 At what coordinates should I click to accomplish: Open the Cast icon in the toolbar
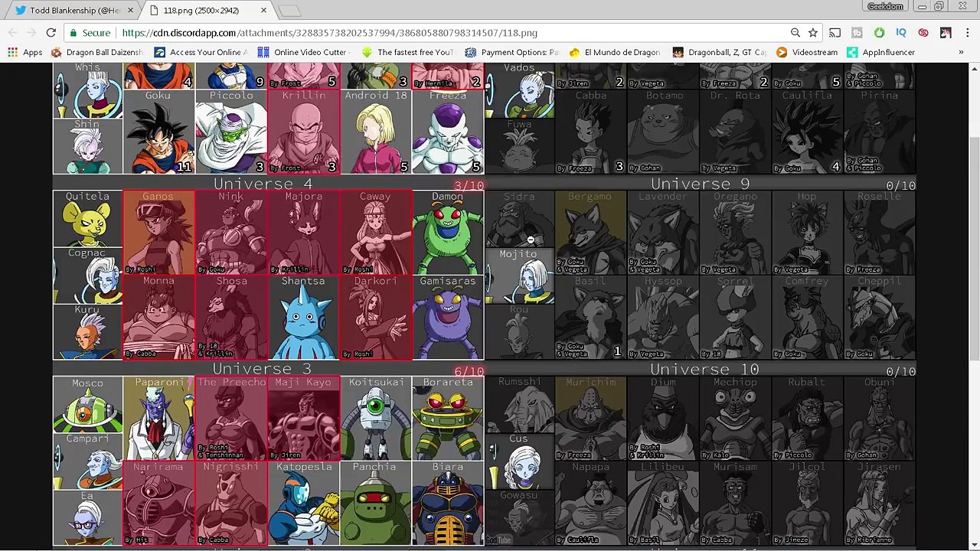[x=835, y=33]
